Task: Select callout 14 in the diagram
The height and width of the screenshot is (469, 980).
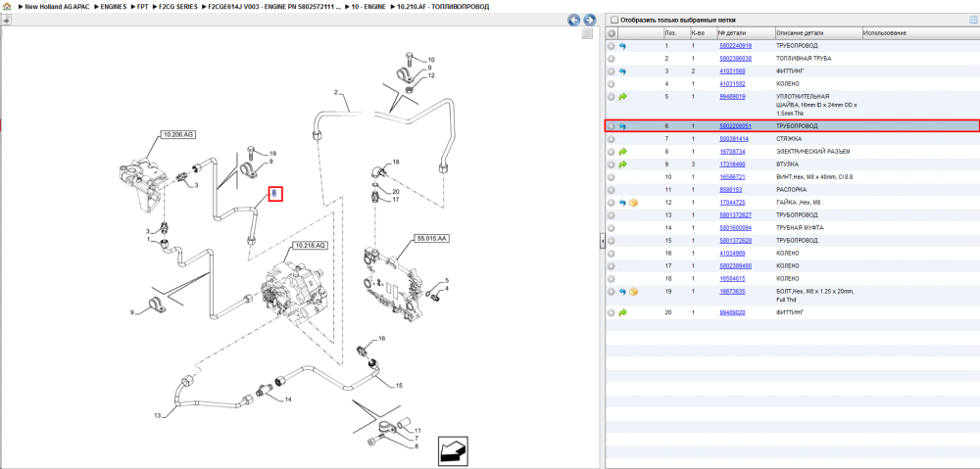Action: point(288,399)
